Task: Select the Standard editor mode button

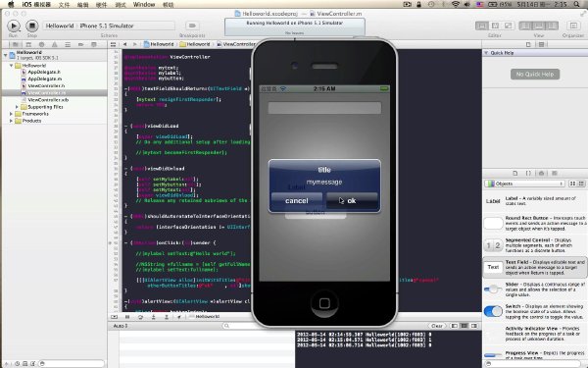Action: (482, 26)
